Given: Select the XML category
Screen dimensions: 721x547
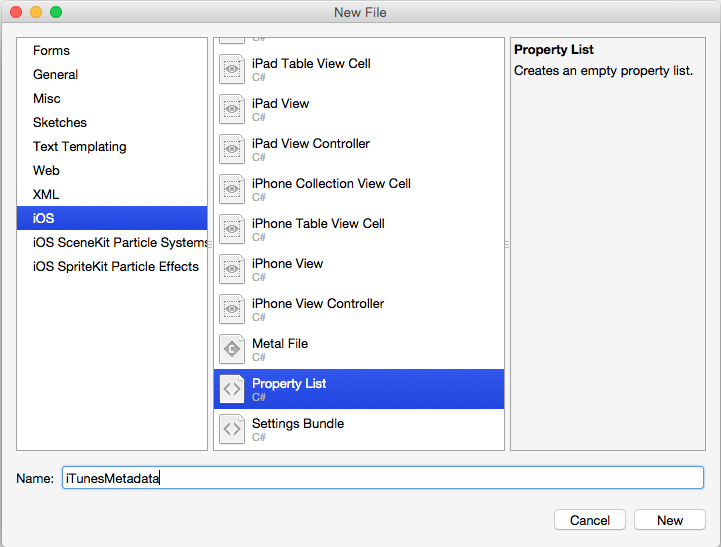Looking at the screenshot, I should pyautogui.click(x=46, y=195).
